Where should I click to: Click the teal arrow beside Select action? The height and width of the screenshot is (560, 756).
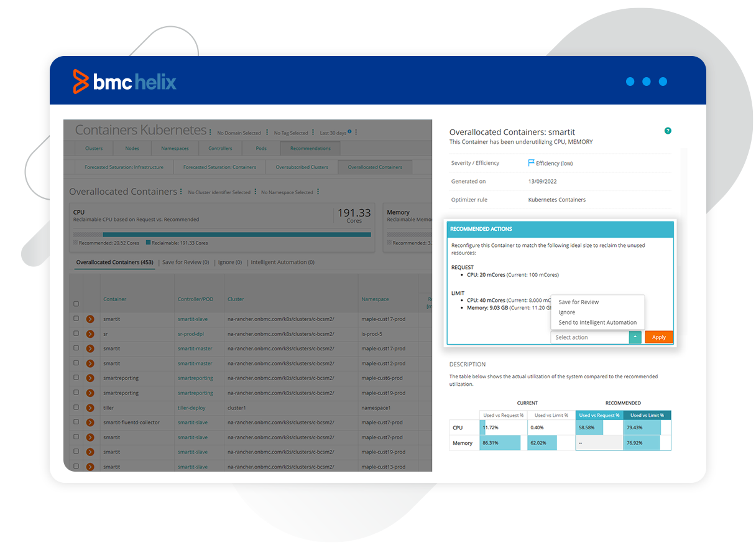pyautogui.click(x=635, y=337)
